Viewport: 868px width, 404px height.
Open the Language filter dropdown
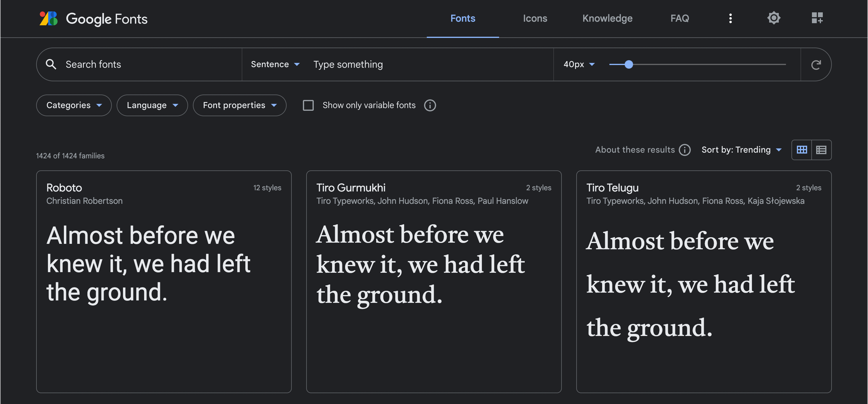click(x=152, y=105)
